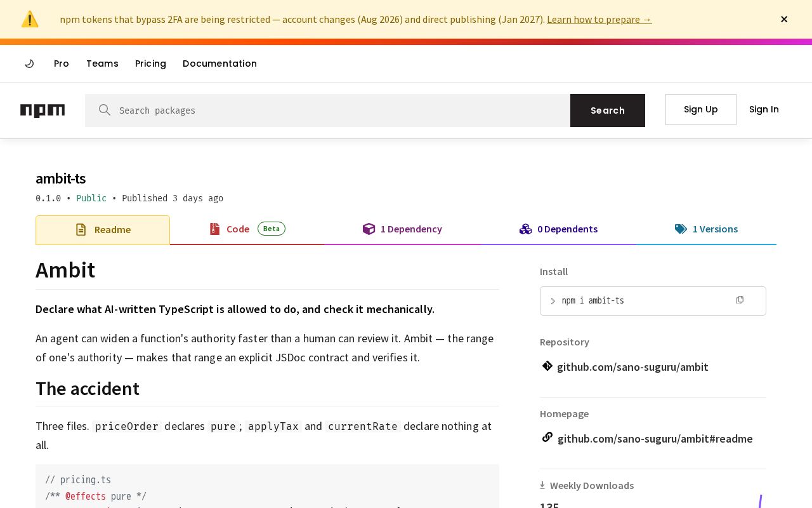Click the Code file icon
The height and width of the screenshot is (508, 812).
(x=214, y=229)
